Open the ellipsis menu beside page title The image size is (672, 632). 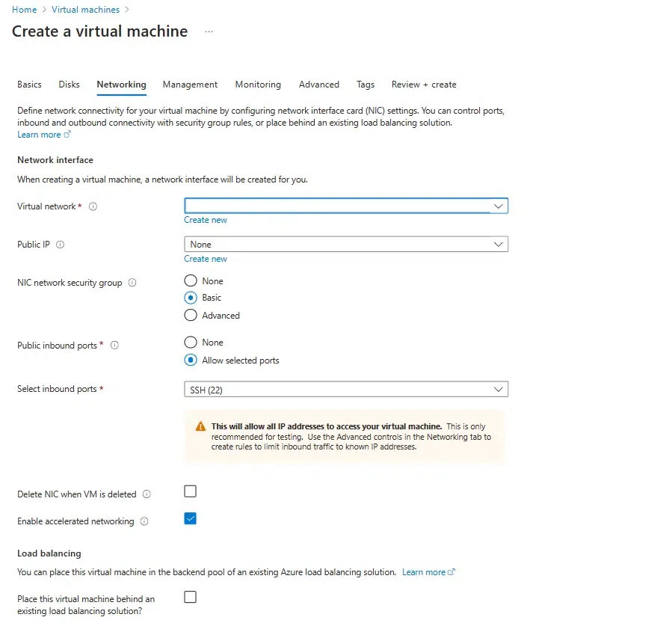point(209,31)
